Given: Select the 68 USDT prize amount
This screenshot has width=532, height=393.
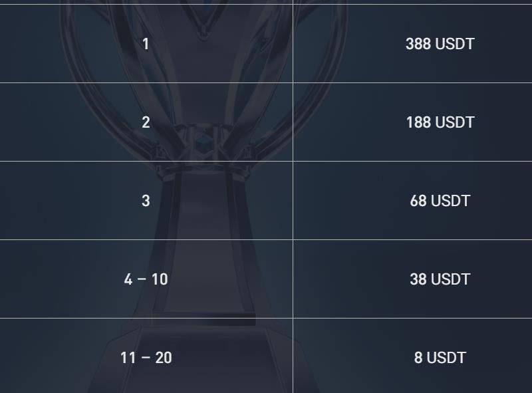Looking at the screenshot, I should click(440, 201).
